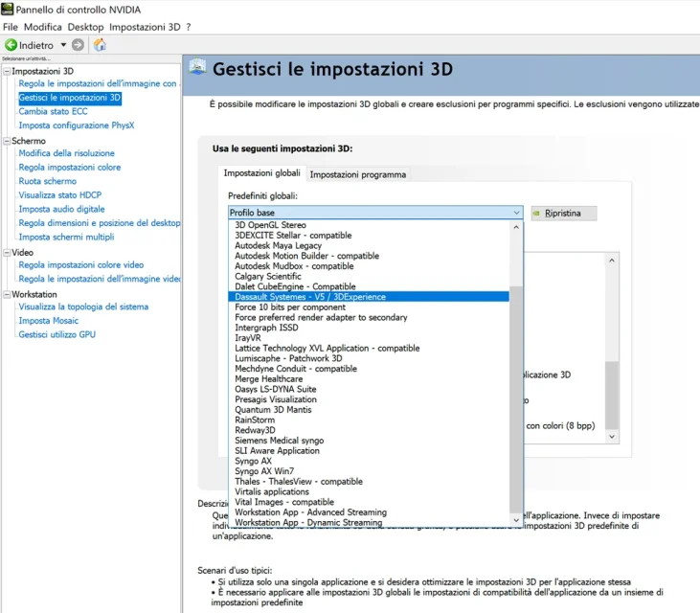The height and width of the screenshot is (613, 700).
Task: Select Lattice Technology XVL Application profile
Action: pyautogui.click(x=369, y=349)
